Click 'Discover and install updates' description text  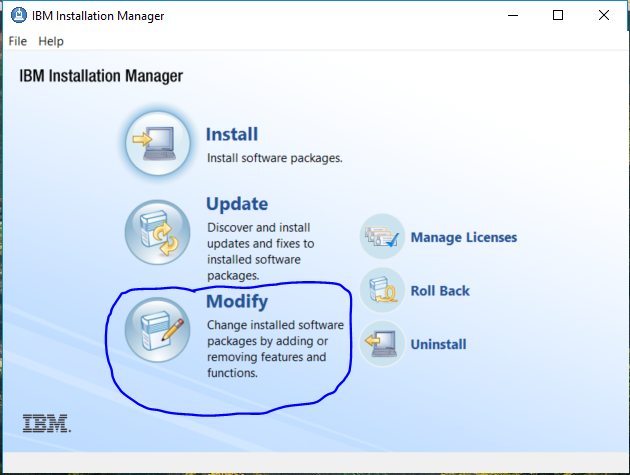(261, 252)
